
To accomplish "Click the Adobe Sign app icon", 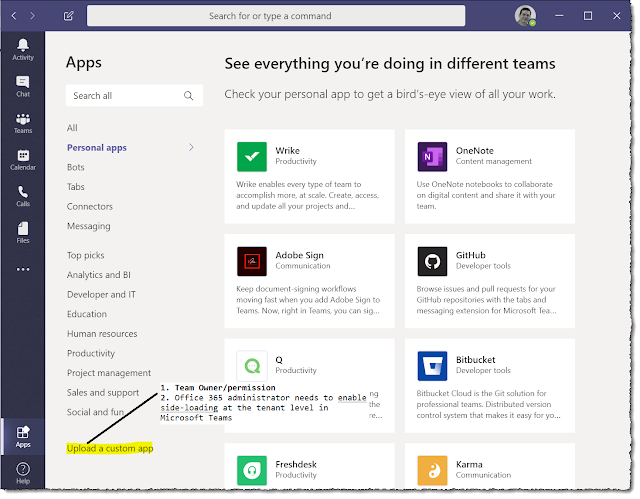I will pos(252,261).
